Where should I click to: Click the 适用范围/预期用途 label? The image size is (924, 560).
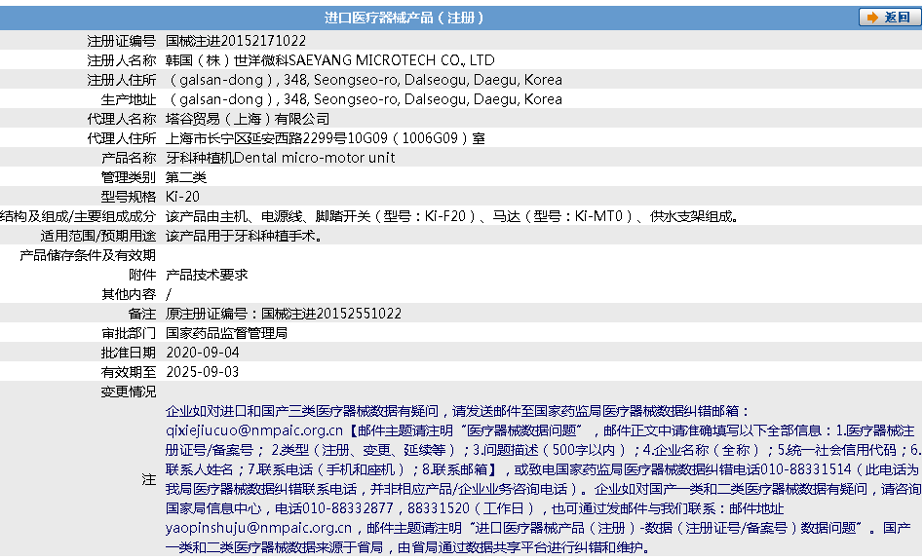coord(97,236)
